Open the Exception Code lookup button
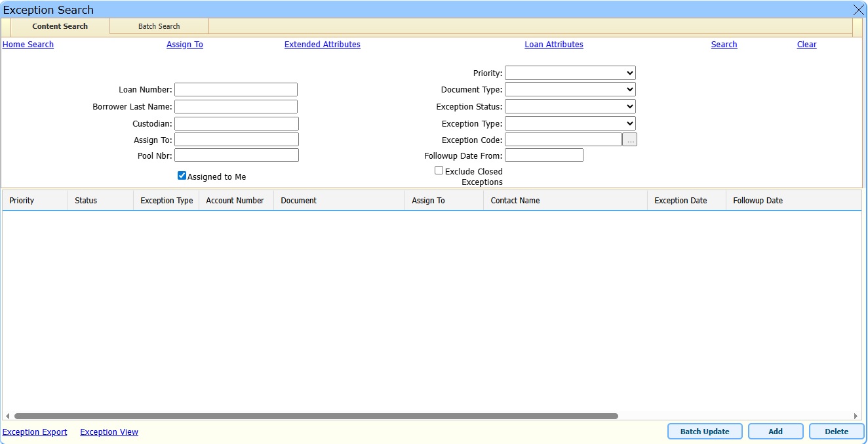 [629, 139]
